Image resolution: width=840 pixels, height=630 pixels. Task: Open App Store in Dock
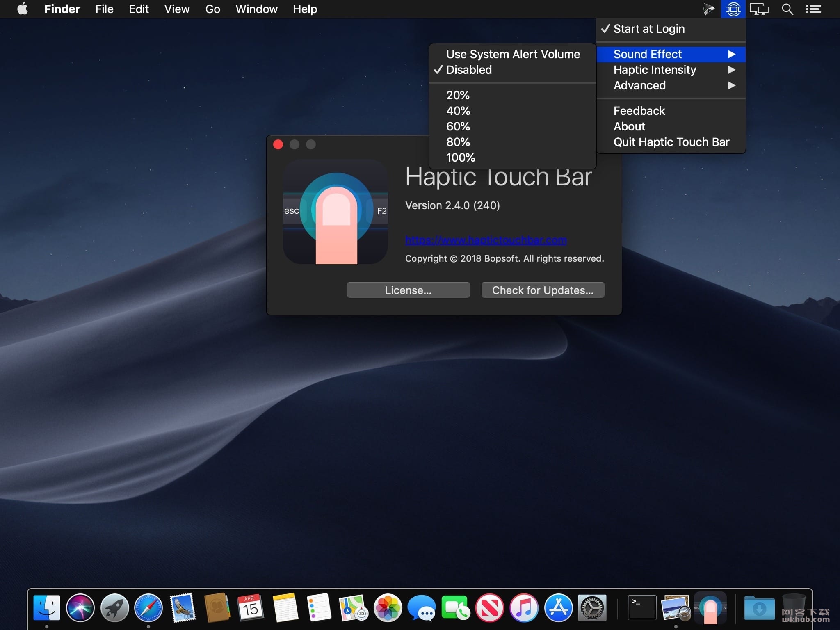click(558, 607)
